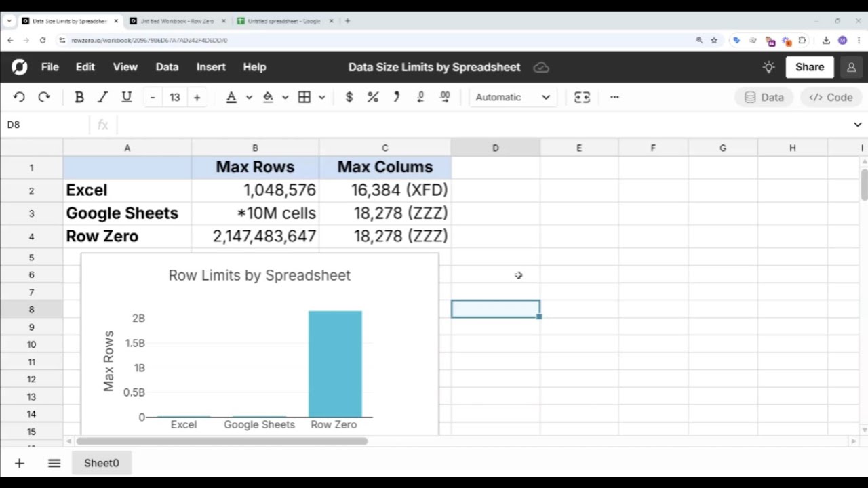Redo the last action
This screenshot has height=488, width=868.
coord(44,97)
